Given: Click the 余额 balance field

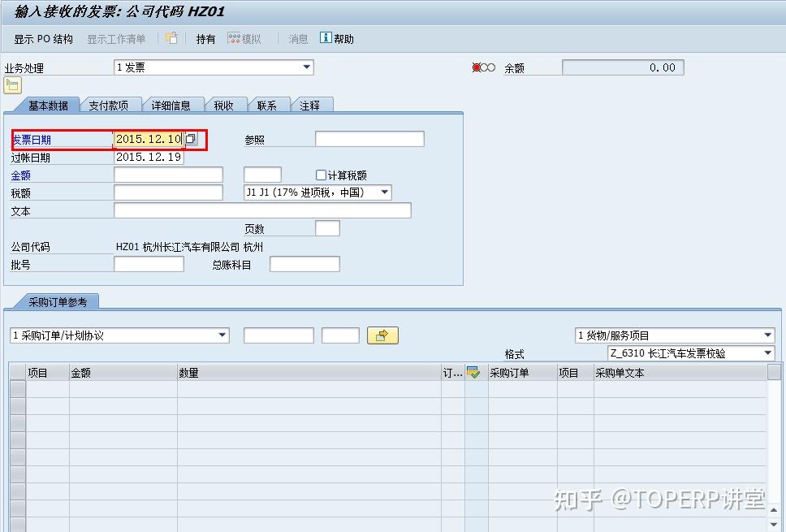Looking at the screenshot, I should tap(623, 67).
